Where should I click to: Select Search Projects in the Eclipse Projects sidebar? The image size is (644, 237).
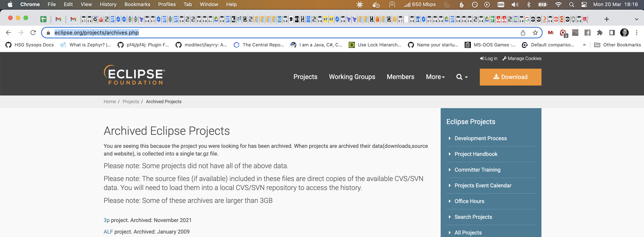click(473, 217)
